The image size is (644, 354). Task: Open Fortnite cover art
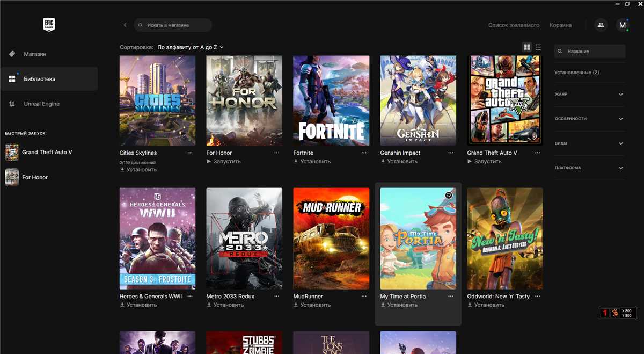point(331,101)
